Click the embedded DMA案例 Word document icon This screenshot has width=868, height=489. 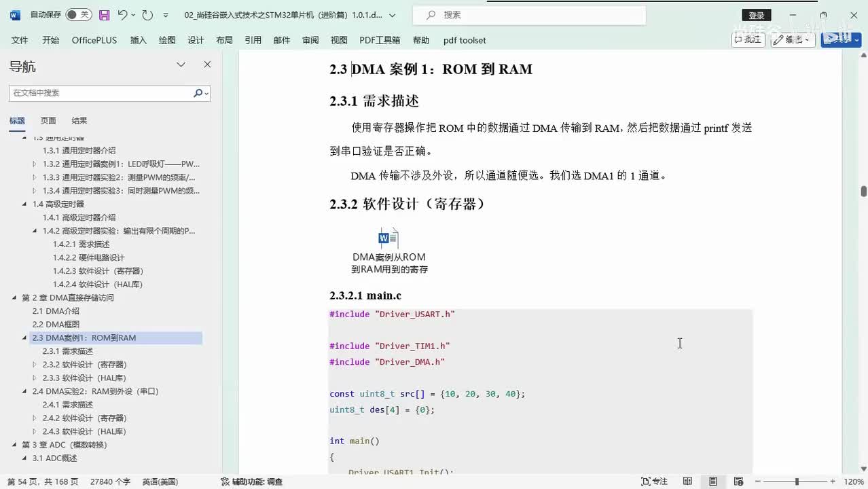coord(388,238)
